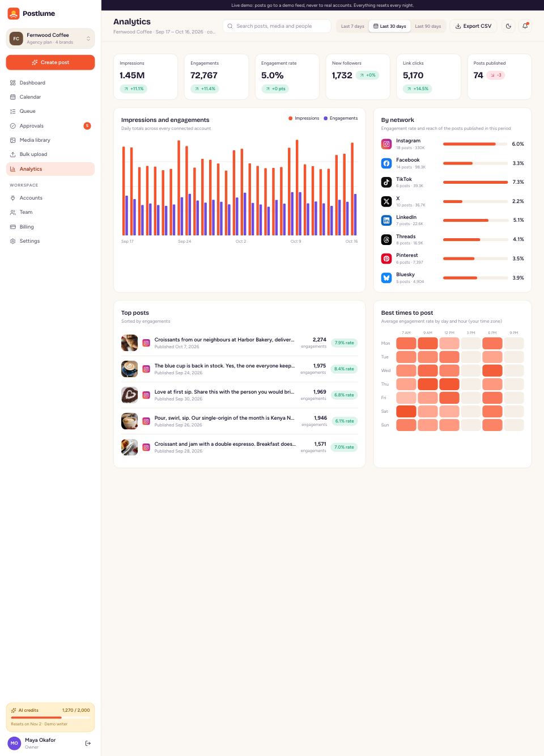
Task: Switch range to Last 7 days
Action: (x=352, y=26)
